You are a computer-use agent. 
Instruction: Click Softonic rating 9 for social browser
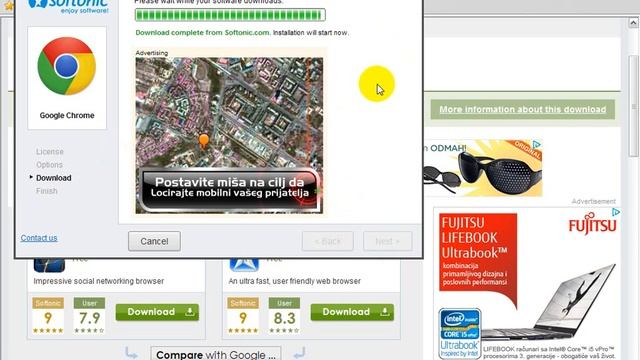pyautogui.click(x=48, y=316)
